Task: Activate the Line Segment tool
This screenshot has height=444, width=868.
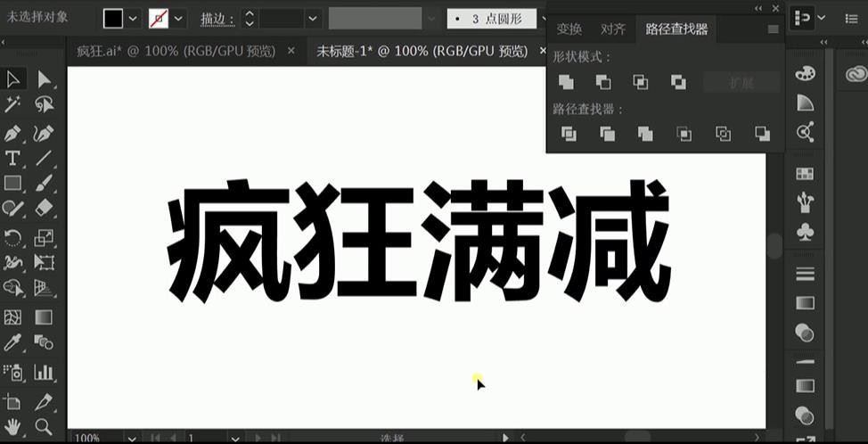Action: point(44,159)
